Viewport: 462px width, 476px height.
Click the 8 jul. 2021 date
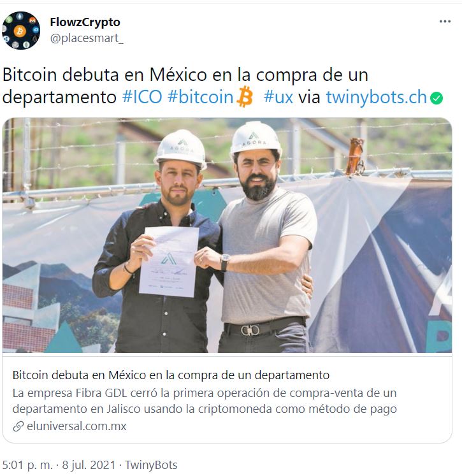tap(89, 465)
